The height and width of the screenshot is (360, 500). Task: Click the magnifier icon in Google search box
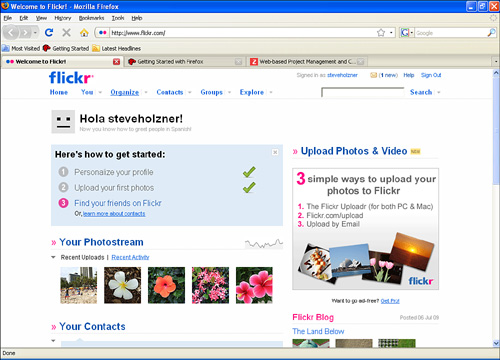click(491, 33)
